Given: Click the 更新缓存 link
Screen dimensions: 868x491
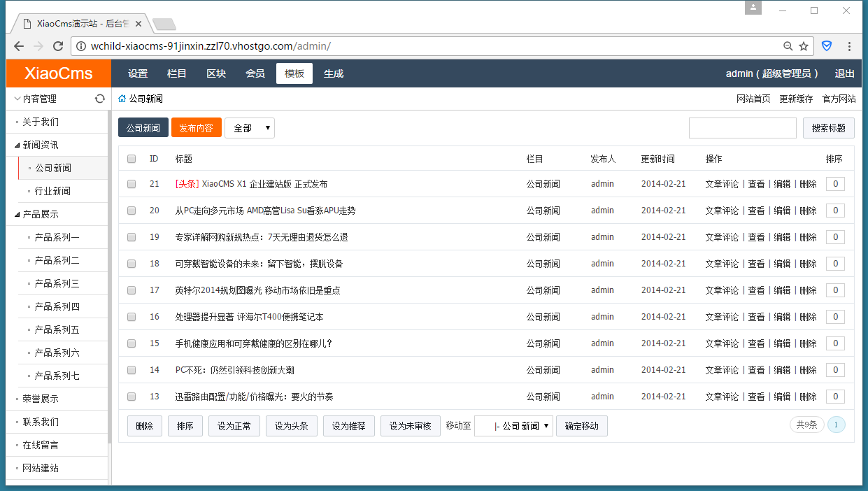Looking at the screenshot, I should [796, 99].
